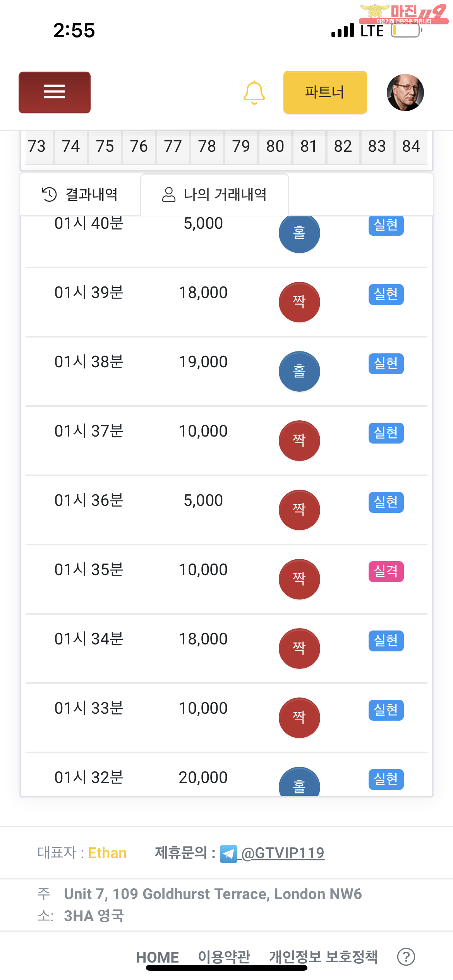
Task: Open the @GTVIP119 Telegram link
Action: pos(283,853)
